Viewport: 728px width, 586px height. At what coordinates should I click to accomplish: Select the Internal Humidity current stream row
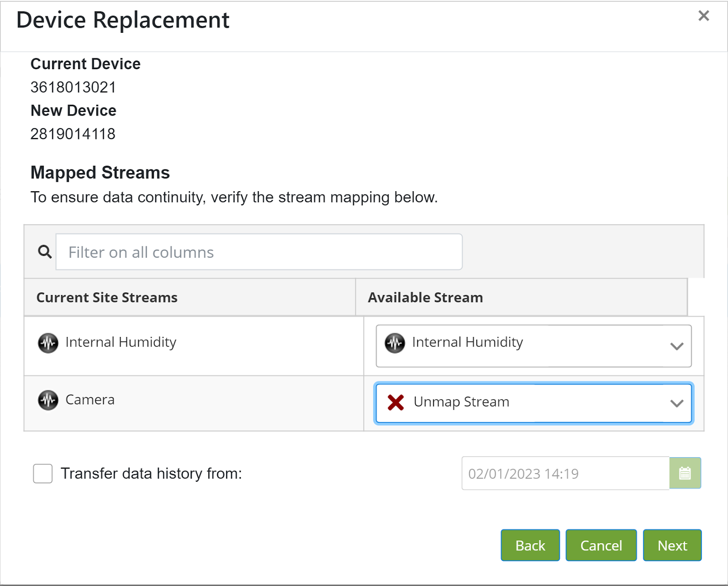121,342
